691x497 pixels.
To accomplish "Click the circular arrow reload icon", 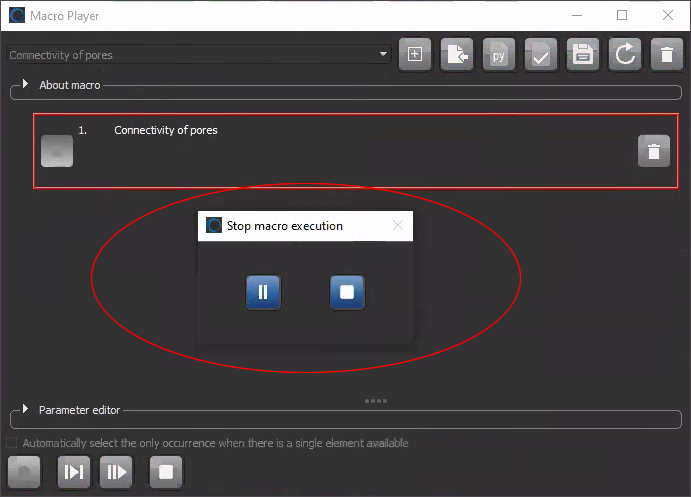I will coord(625,56).
